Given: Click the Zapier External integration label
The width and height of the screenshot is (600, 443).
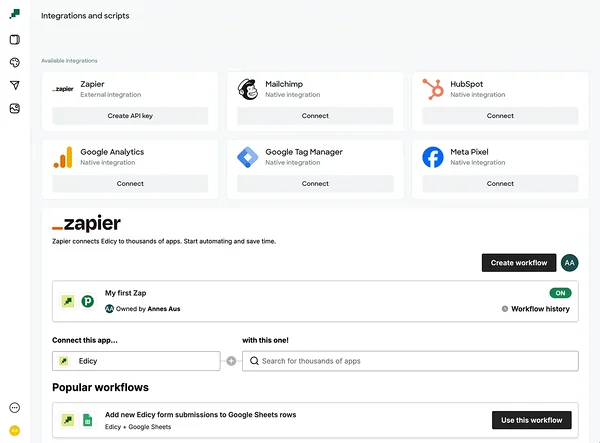Looking at the screenshot, I should pos(111,94).
